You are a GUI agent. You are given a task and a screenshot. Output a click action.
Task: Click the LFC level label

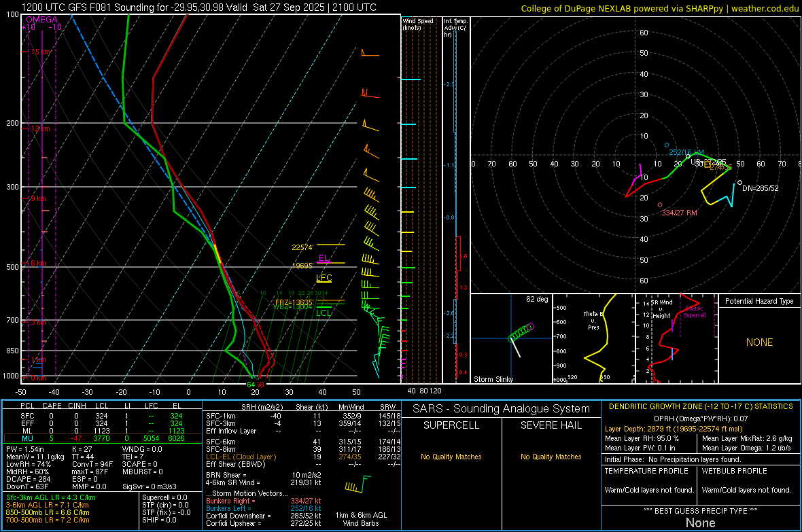click(x=324, y=278)
